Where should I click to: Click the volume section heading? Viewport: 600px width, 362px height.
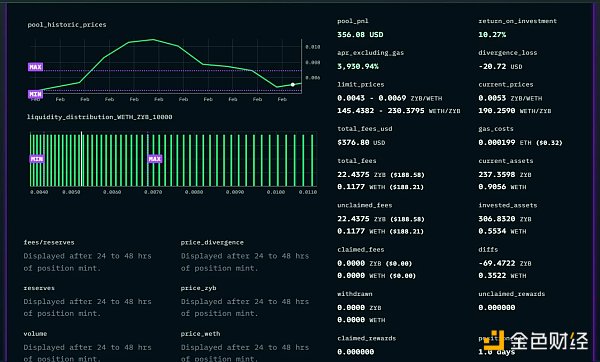click(35, 334)
